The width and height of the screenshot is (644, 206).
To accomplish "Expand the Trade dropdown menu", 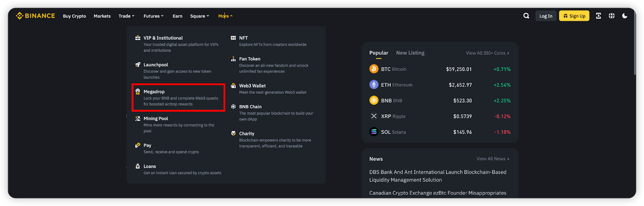I will 126,16.
